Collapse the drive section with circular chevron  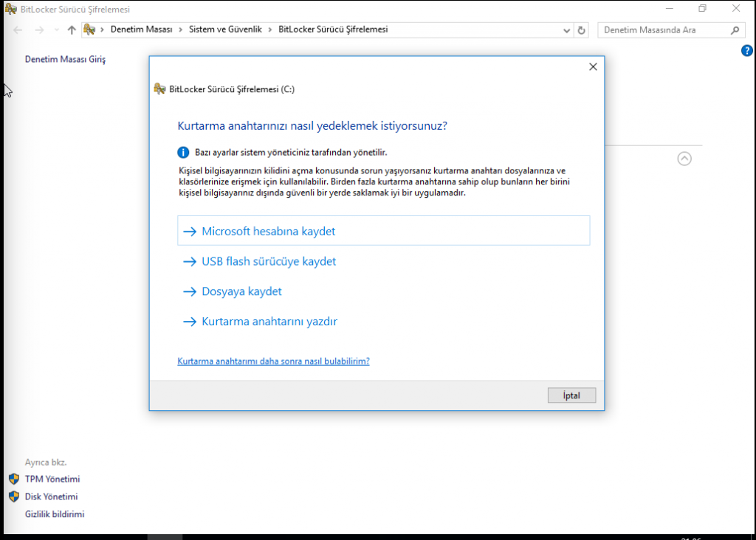tap(684, 158)
